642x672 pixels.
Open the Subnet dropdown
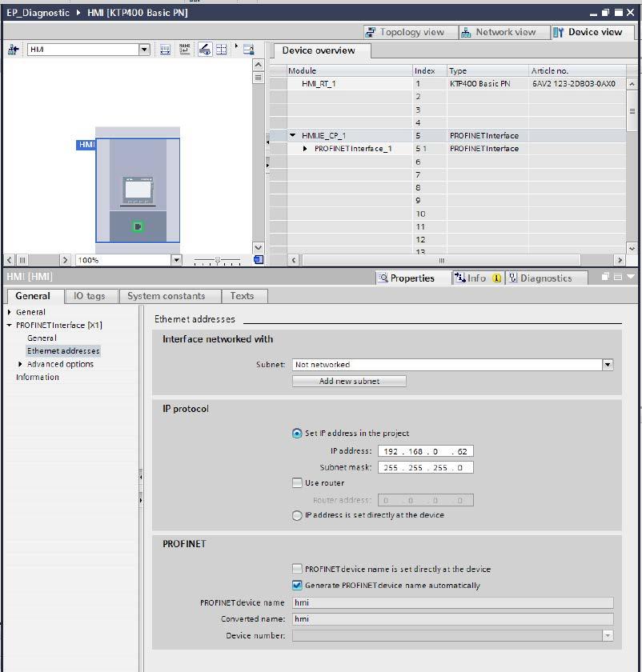pos(608,365)
